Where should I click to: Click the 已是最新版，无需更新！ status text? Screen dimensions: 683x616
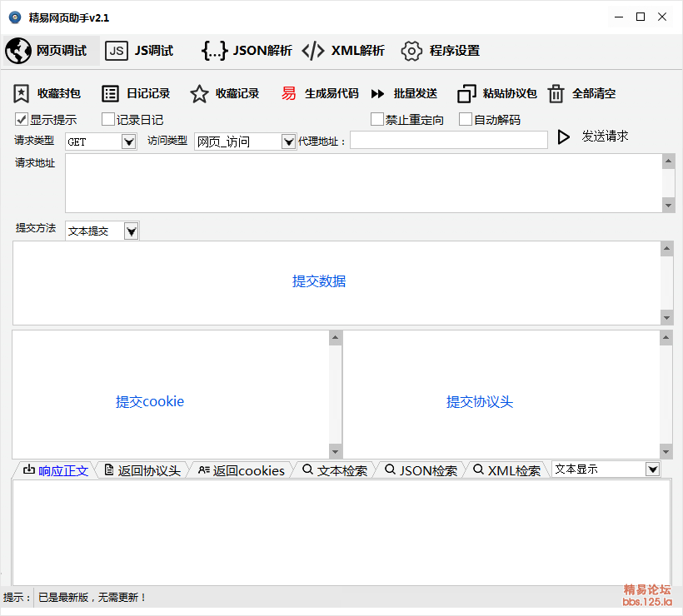point(92,598)
